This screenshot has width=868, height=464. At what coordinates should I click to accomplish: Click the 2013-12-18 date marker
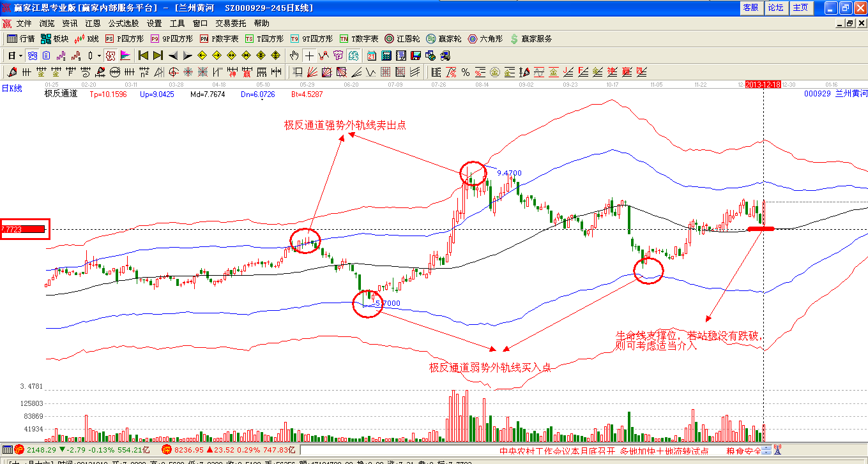click(763, 84)
